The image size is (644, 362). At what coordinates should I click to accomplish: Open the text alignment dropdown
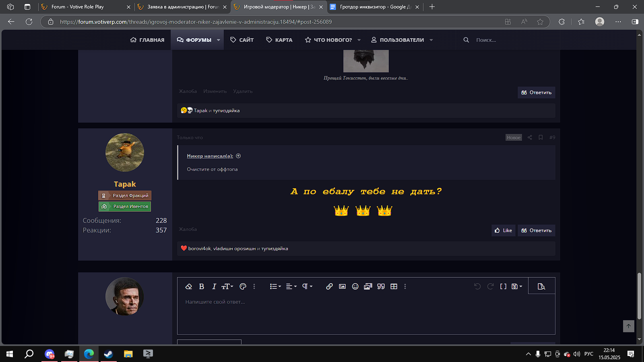point(291,286)
